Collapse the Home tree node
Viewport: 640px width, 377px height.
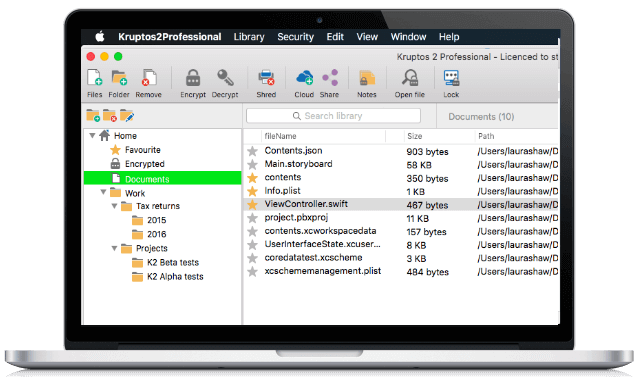tap(92, 135)
